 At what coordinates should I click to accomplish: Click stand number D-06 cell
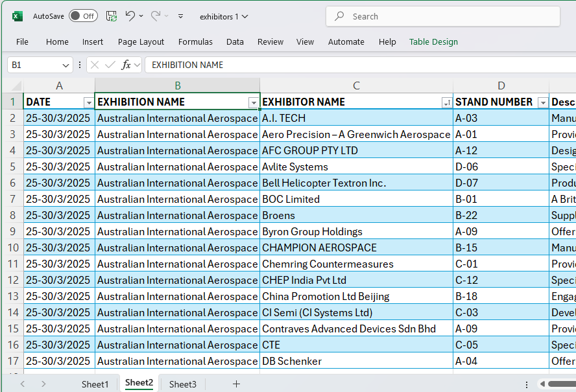[501, 167]
